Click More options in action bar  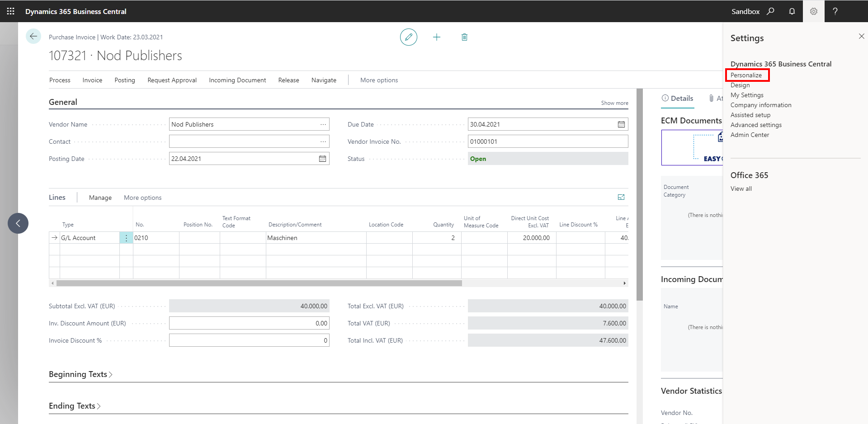tap(379, 80)
